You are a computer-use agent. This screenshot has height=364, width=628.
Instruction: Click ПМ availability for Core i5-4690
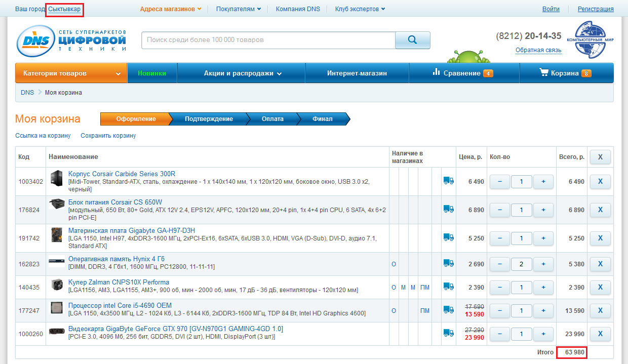[x=425, y=310]
